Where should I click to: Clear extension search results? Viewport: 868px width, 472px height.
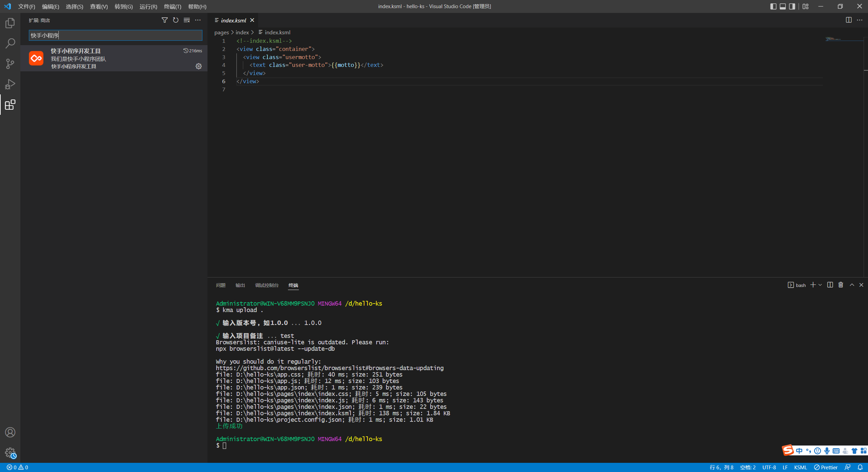[187, 20]
